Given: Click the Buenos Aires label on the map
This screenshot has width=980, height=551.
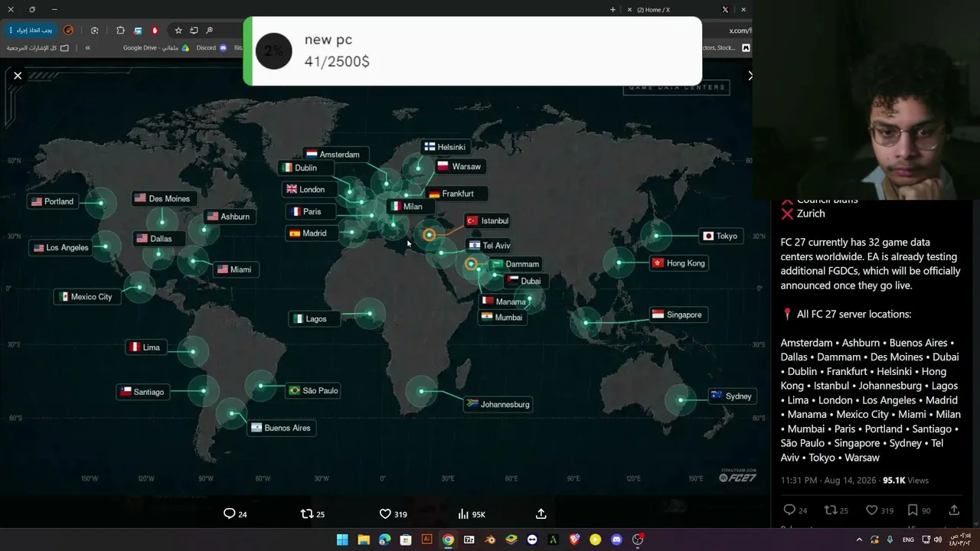Looking at the screenshot, I should (x=281, y=428).
